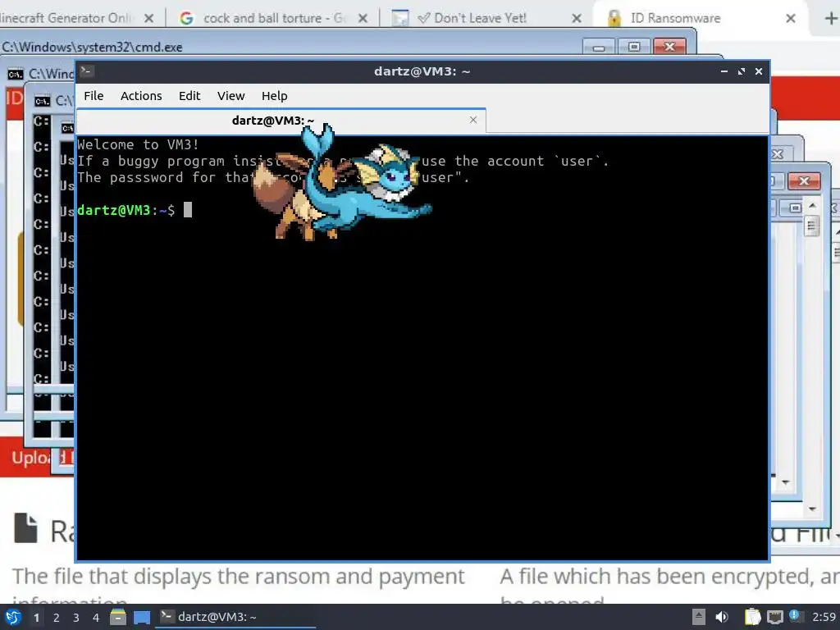Click the third cmd window icon
The image size is (840, 630).
coord(42,101)
